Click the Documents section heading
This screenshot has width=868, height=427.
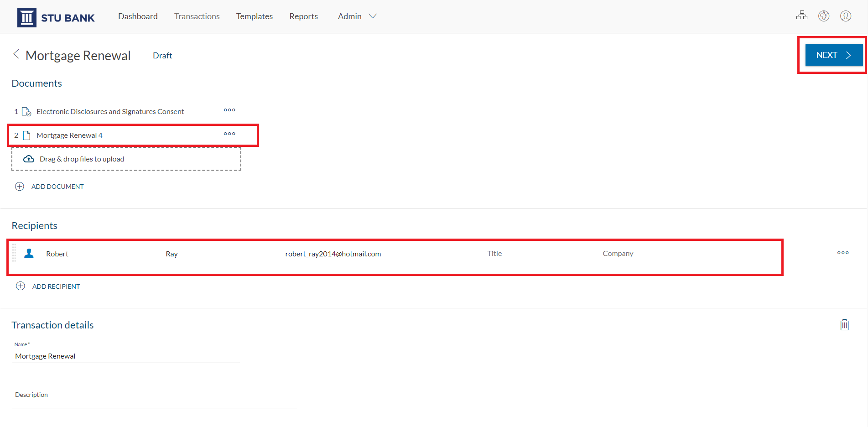pos(36,83)
